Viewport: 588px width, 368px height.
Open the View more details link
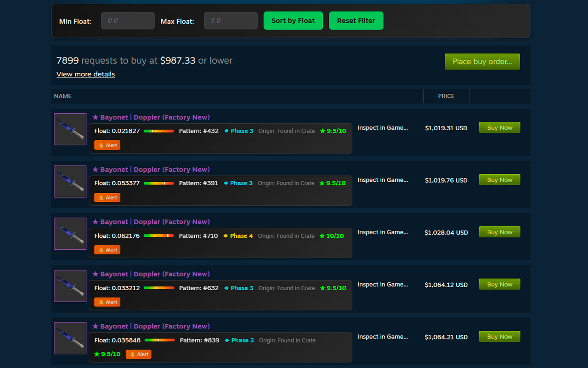coord(85,74)
